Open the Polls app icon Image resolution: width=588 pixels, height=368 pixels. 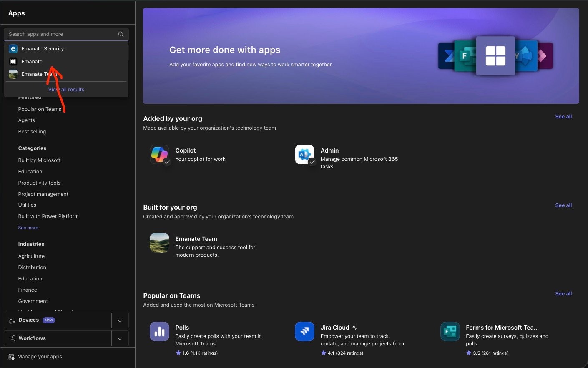(x=160, y=332)
